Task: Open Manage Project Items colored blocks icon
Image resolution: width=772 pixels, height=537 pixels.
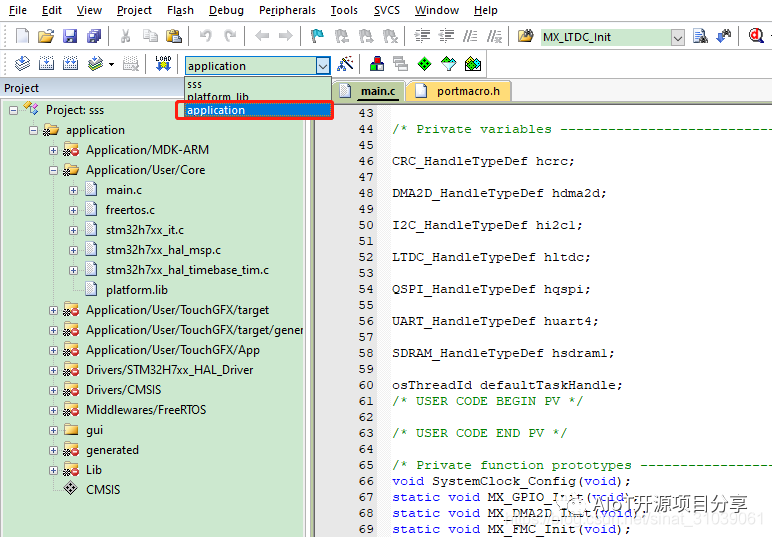Action: 377,64
